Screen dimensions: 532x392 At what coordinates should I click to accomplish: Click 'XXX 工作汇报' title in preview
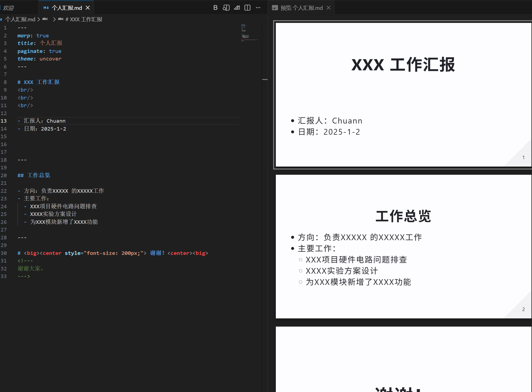click(403, 65)
